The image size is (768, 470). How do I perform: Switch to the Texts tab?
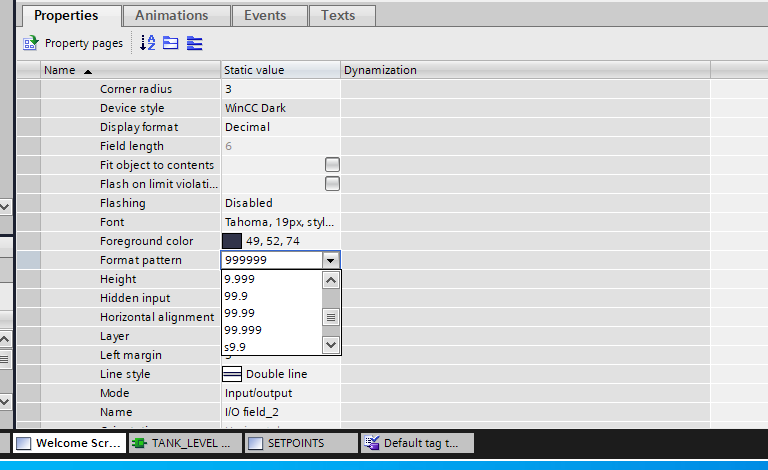point(338,16)
